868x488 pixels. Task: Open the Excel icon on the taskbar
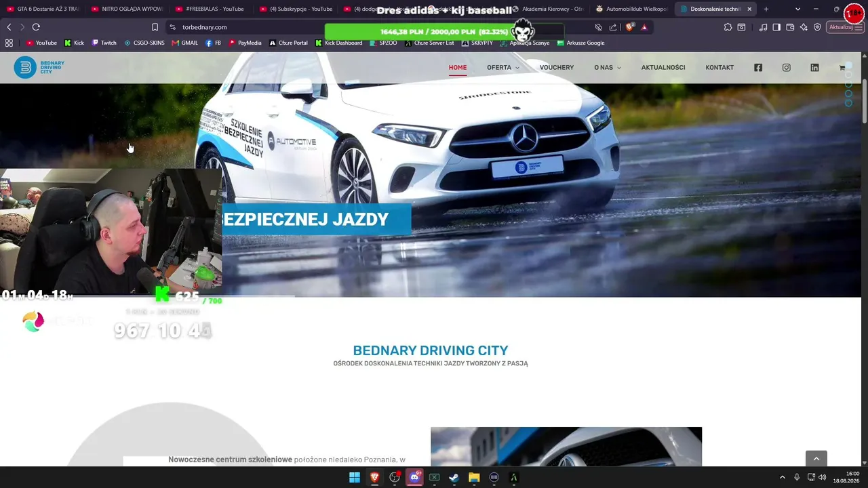pyautogui.click(x=434, y=477)
